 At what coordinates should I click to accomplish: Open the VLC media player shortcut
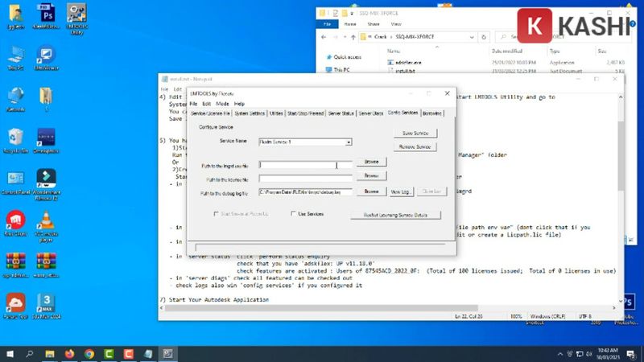point(46,220)
